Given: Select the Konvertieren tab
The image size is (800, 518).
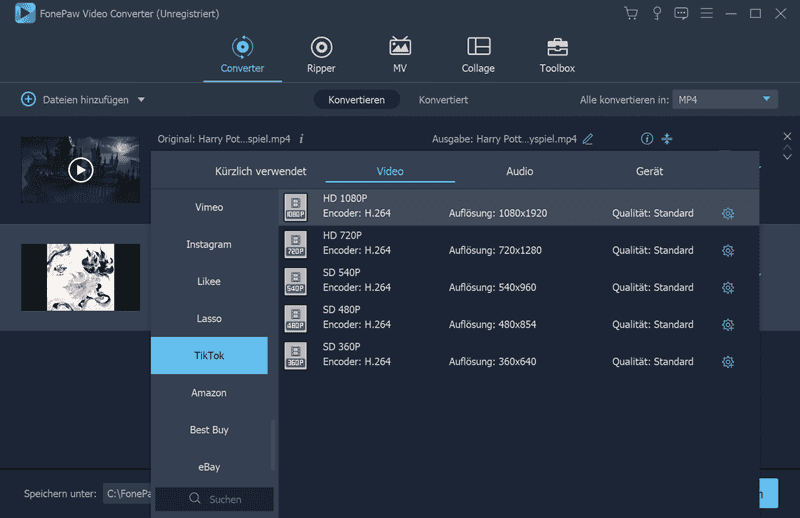Looking at the screenshot, I should tap(357, 100).
